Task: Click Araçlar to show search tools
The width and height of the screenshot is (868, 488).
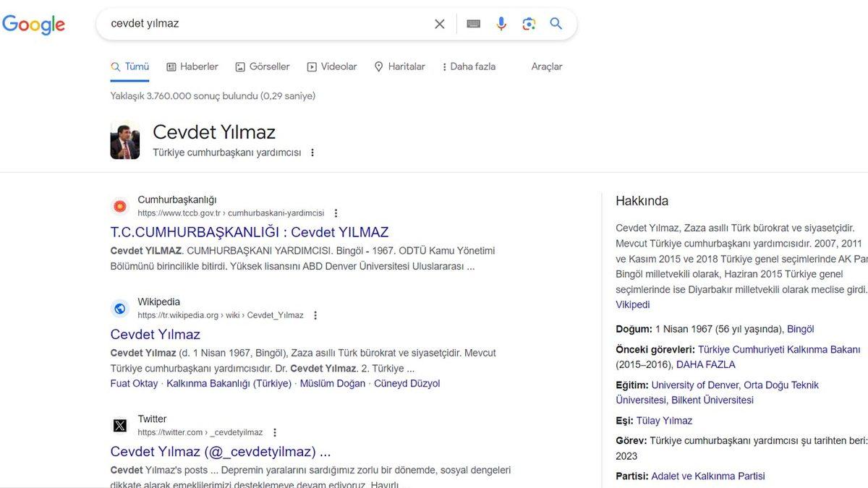Action: pyautogui.click(x=546, y=66)
